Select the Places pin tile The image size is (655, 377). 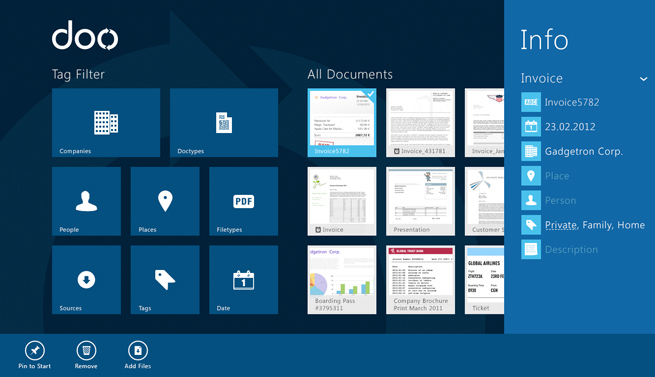pos(165,201)
